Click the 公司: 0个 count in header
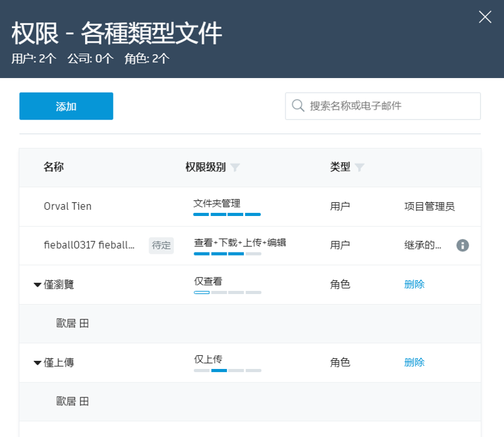This screenshot has height=437, width=504. tap(91, 59)
